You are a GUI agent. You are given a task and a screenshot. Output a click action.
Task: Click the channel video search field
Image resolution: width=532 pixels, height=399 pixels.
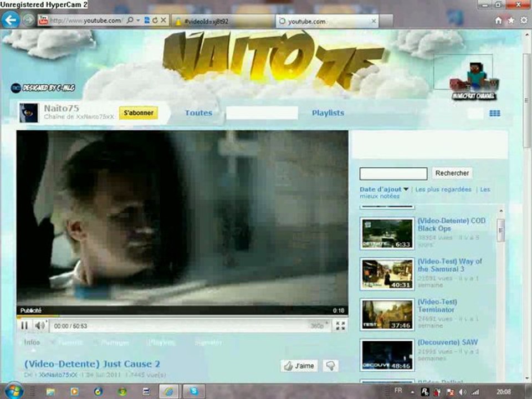click(x=393, y=173)
